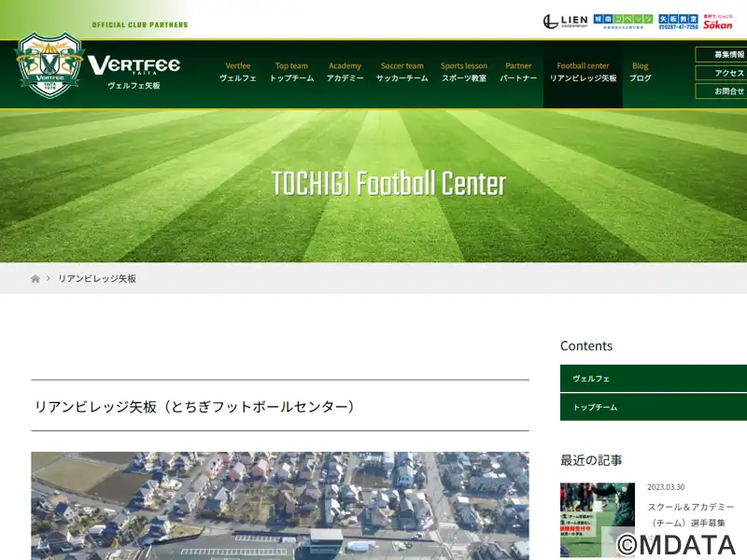Click the home icon in breadcrumb

click(x=35, y=278)
